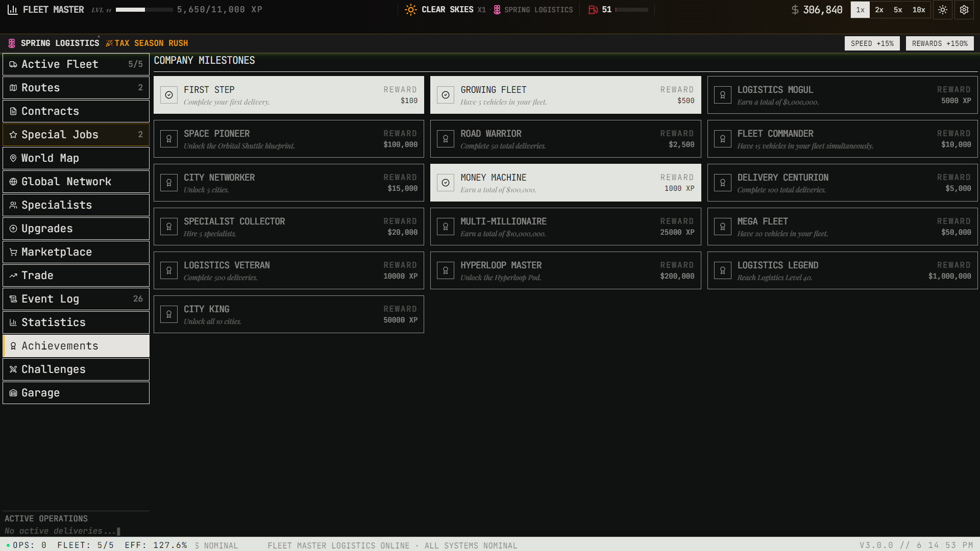Image resolution: width=980 pixels, height=551 pixels.
Task: Click the Space Pioneer badge icon
Action: pyautogui.click(x=169, y=139)
